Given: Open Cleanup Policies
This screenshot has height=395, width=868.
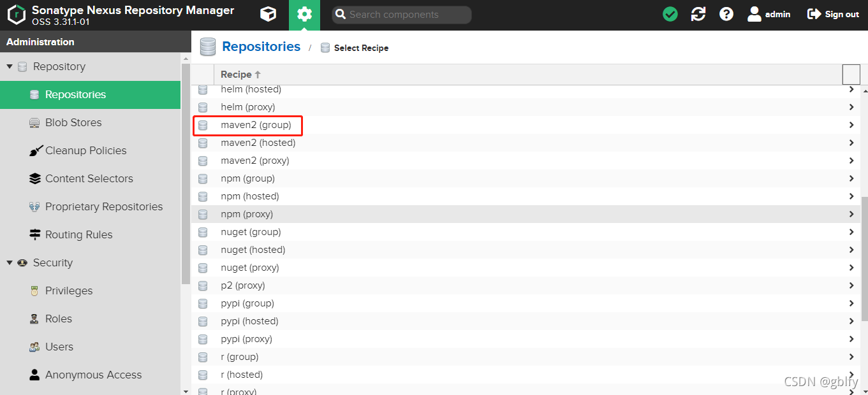Looking at the screenshot, I should coord(85,150).
